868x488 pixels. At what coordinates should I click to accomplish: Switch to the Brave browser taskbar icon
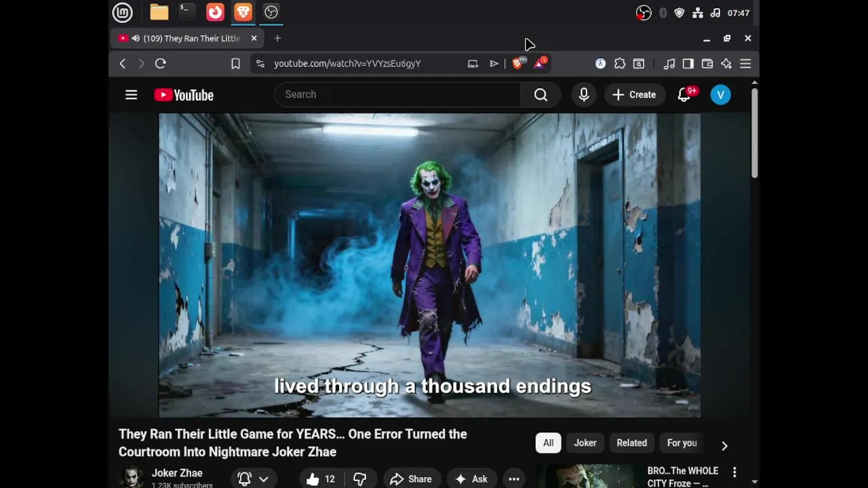[243, 12]
